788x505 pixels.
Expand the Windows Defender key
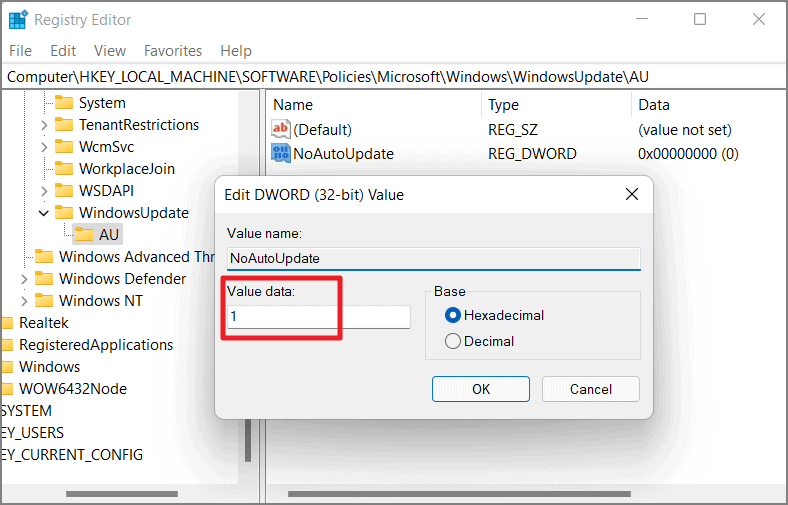tap(24, 279)
